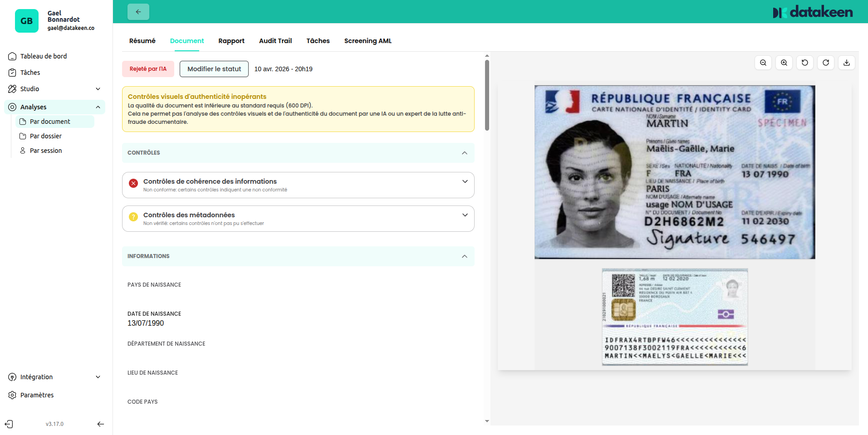Rotate document image counterclockwise
The image size is (868, 435).
point(805,63)
